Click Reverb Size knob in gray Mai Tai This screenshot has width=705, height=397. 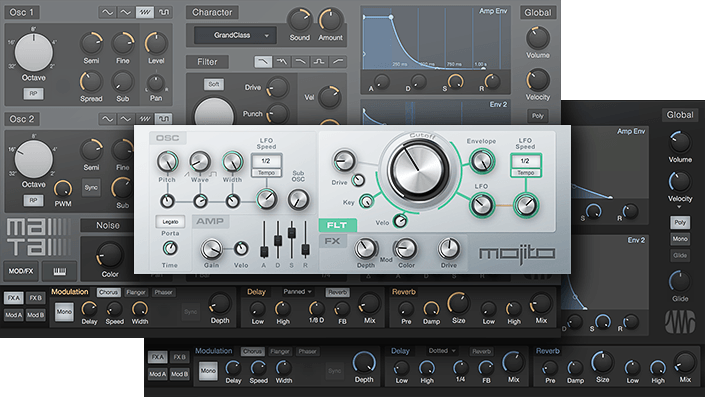point(458,303)
